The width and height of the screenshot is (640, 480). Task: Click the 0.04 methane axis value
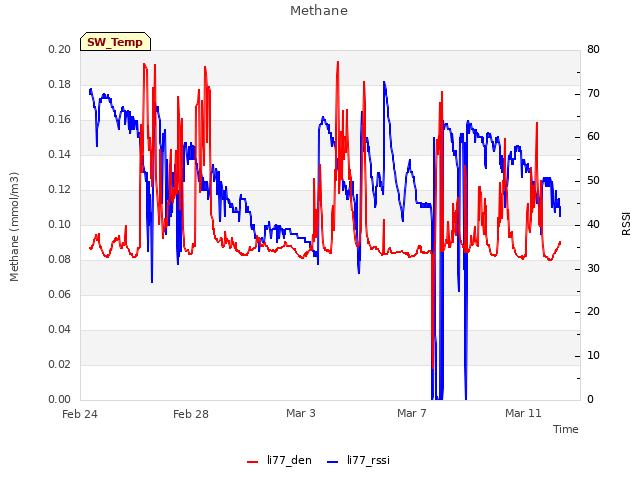pos(60,329)
